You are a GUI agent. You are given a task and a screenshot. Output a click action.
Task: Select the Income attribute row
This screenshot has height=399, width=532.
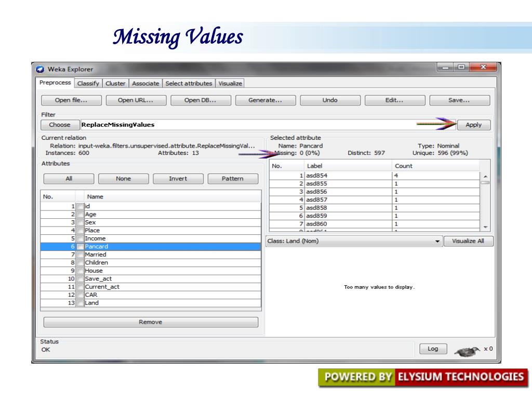coord(151,238)
